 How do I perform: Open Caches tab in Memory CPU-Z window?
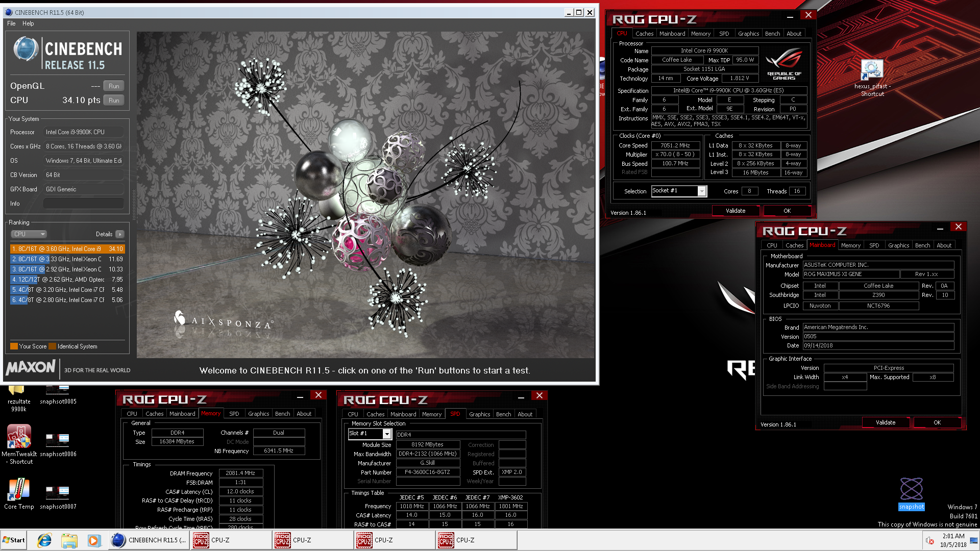point(154,414)
